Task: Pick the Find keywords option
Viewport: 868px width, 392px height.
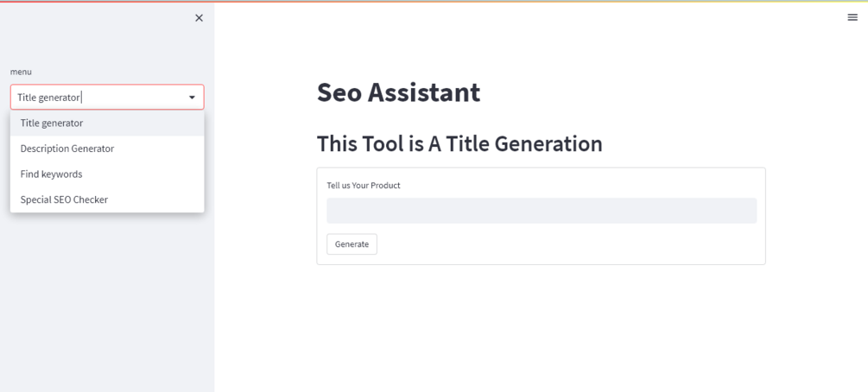Action: point(52,174)
